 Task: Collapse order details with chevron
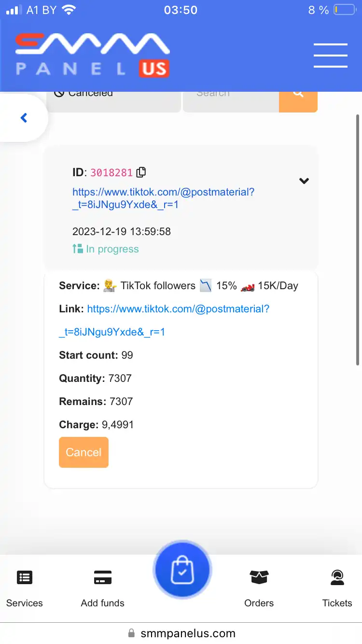point(304,181)
